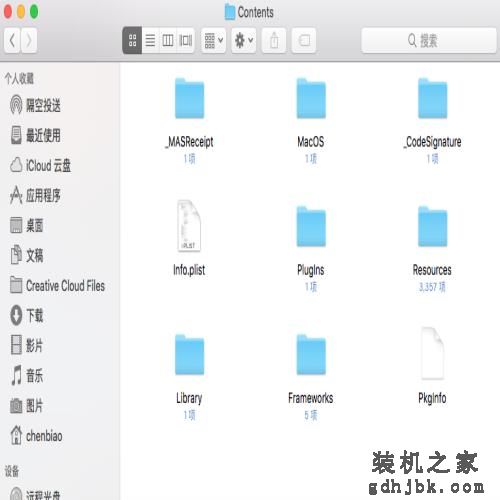Select the Resources folder
Screen dimensions: 500x500
click(x=432, y=227)
